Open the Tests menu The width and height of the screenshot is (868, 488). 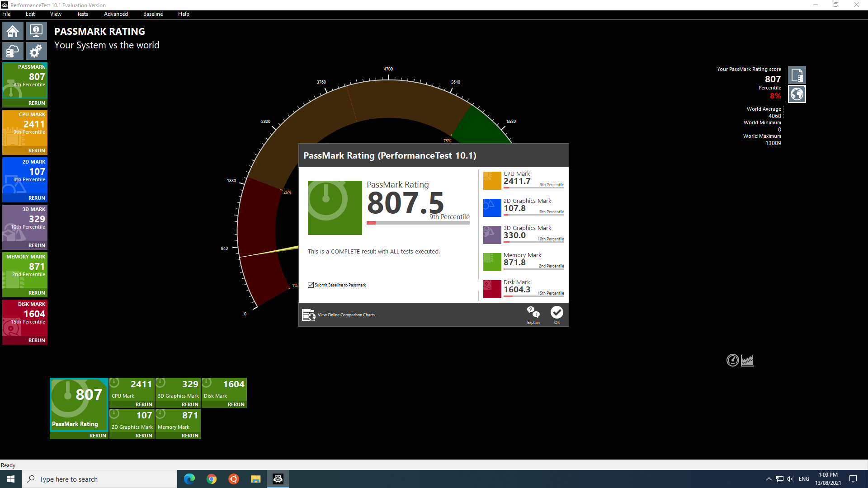click(x=82, y=14)
